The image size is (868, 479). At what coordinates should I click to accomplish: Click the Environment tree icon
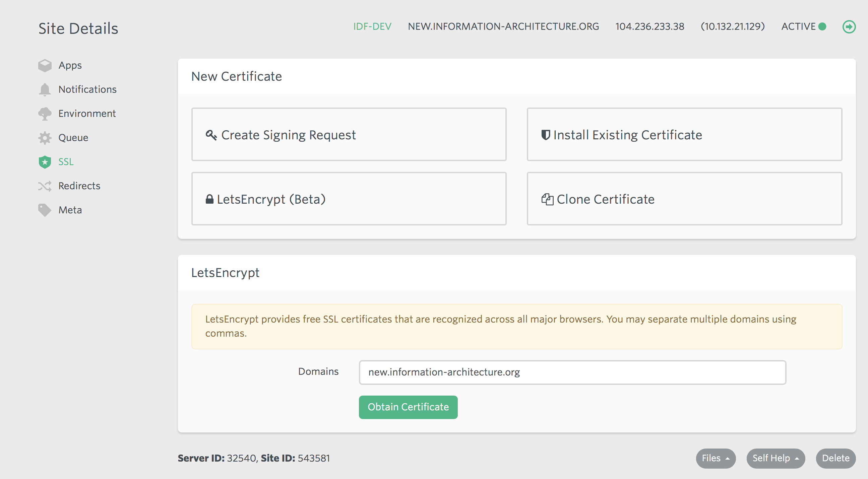pos(45,114)
